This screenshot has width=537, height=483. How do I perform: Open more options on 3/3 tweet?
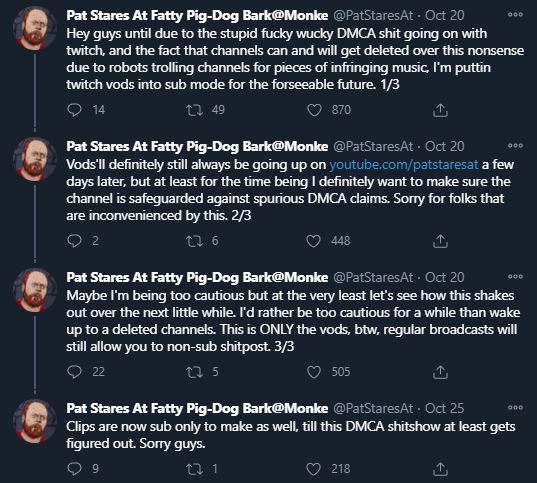pyautogui.click(x=515, y=276)
